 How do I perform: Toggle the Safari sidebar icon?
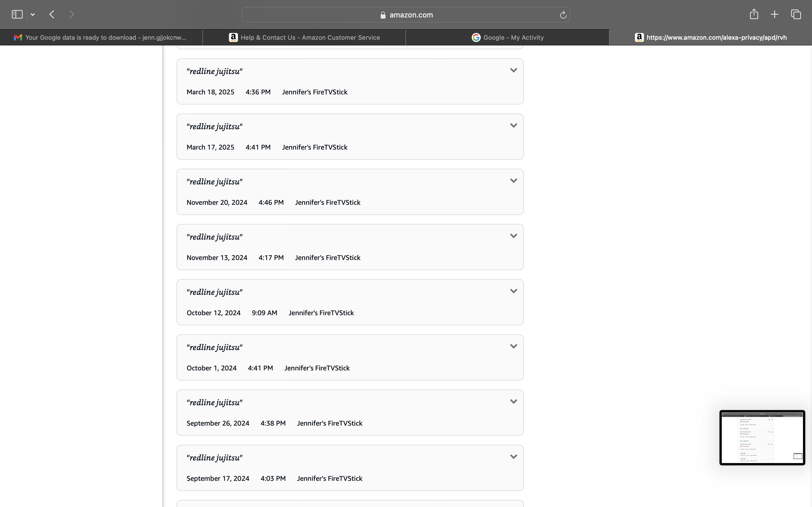tap(17, 14)
